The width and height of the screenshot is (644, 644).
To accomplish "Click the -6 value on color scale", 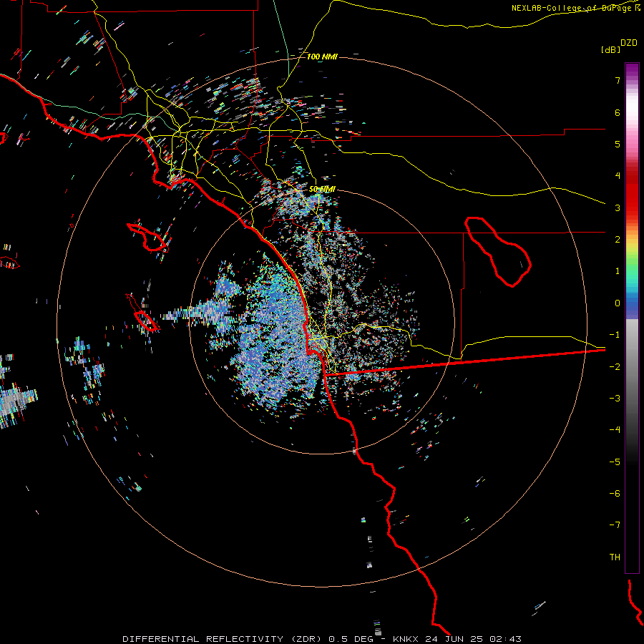I will point(615,494).
